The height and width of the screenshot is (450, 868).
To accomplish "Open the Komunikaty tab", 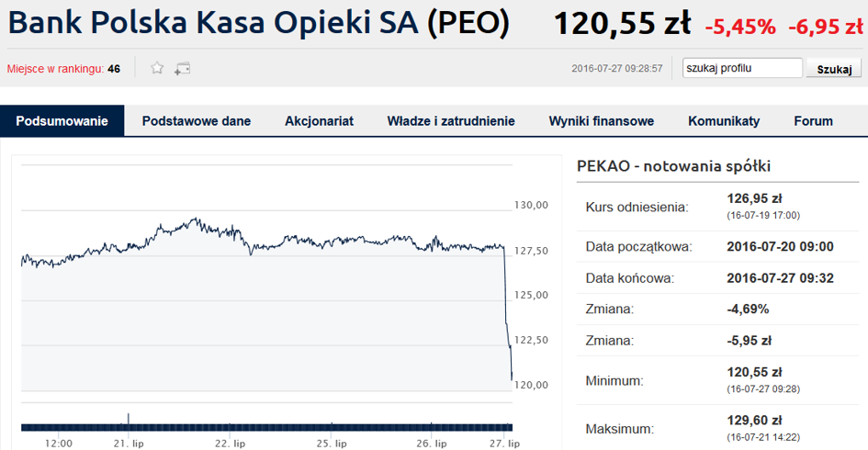I will point(724,121).
